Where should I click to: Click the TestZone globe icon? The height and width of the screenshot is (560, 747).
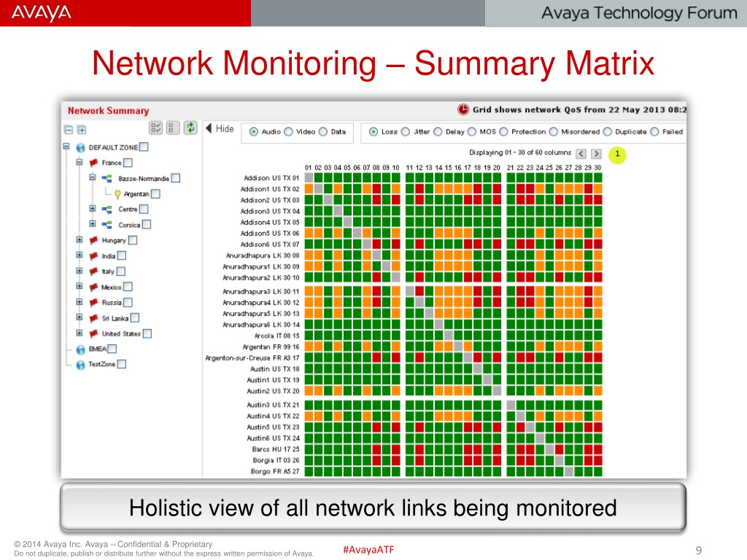click(80, 365)
